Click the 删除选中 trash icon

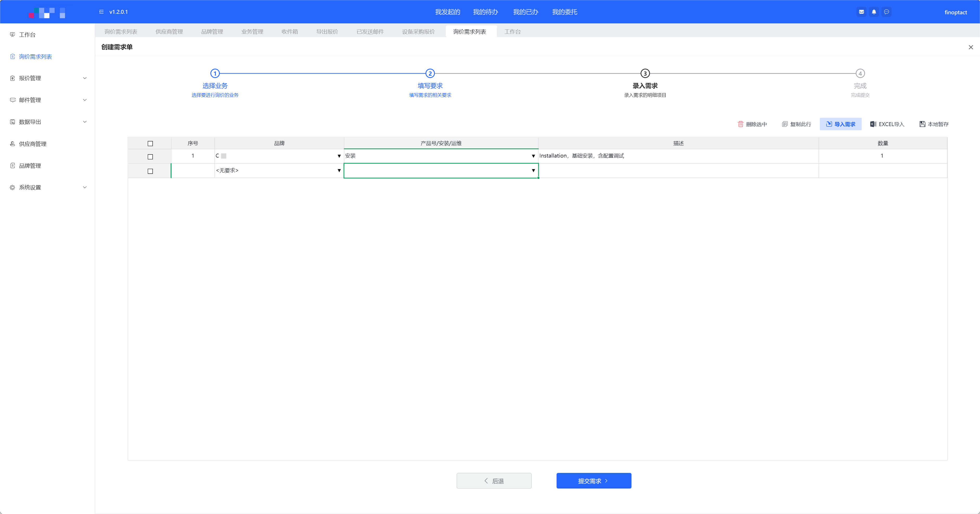740,124
